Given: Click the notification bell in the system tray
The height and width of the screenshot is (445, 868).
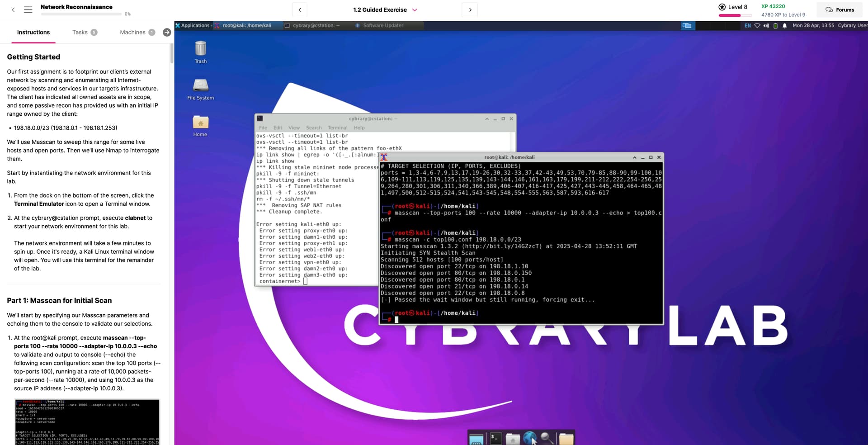Looking at the screenshot, I should click(x=784, y=26).
